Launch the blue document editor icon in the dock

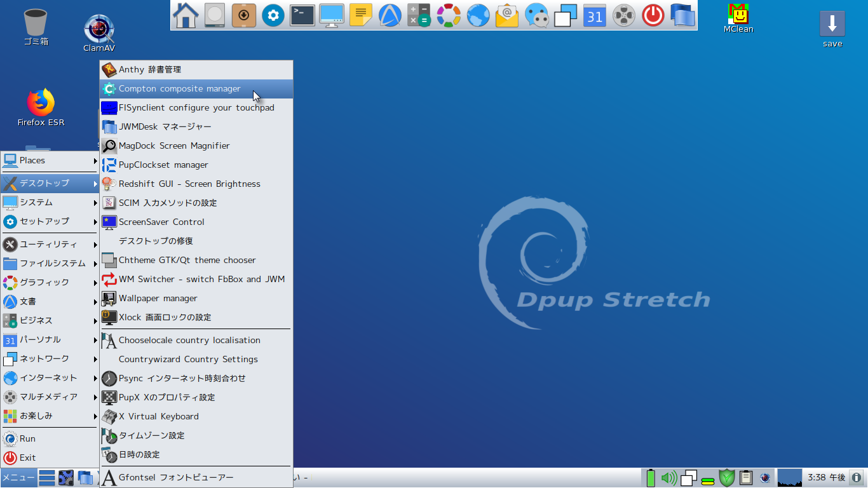(x=390, y=15)
